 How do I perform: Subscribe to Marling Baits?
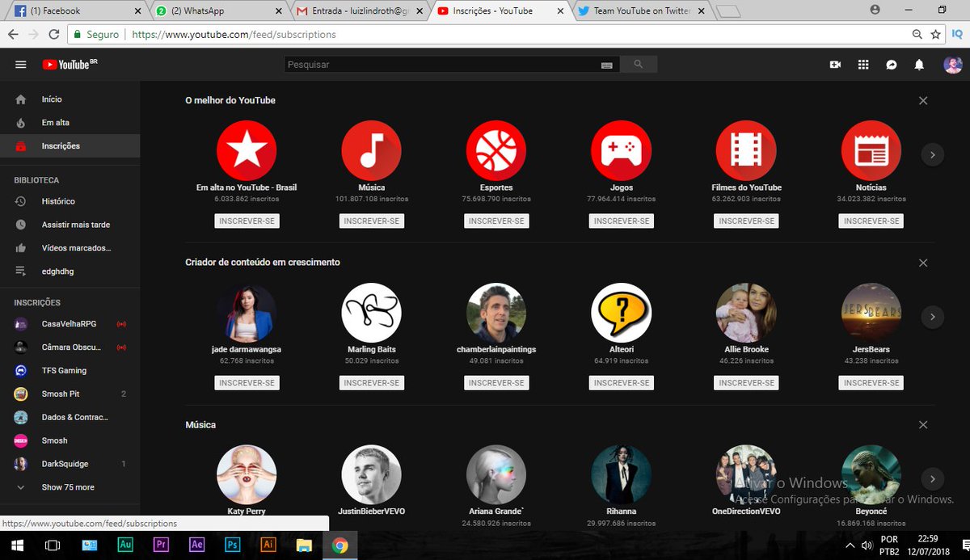click(372, 383)
